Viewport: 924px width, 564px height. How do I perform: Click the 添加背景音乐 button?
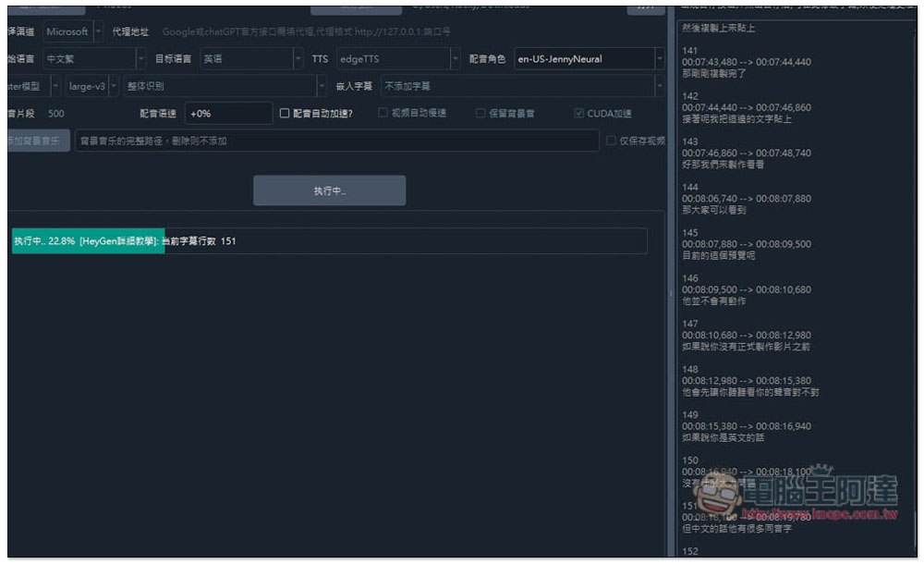coord(38,141)
